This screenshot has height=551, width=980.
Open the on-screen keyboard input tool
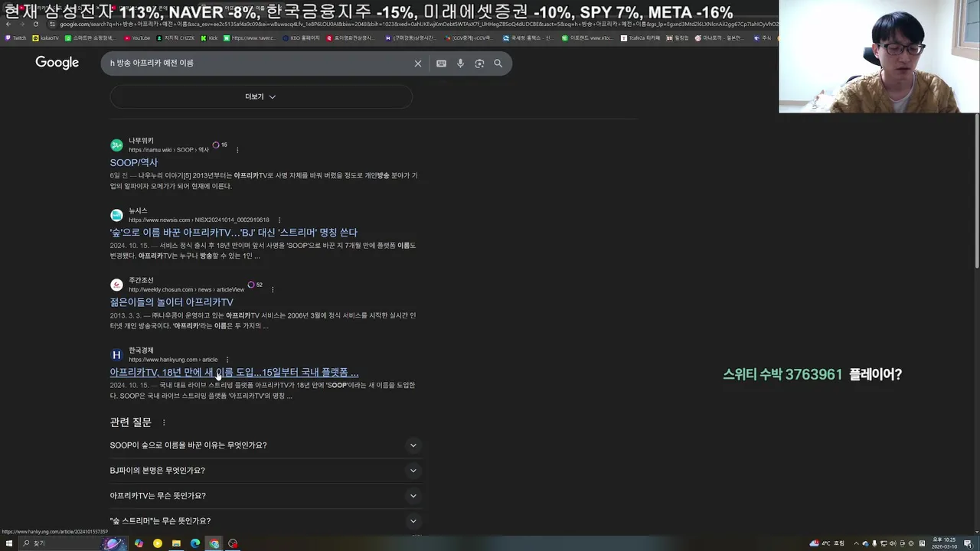pyautogui.click(x=441, y=64)
